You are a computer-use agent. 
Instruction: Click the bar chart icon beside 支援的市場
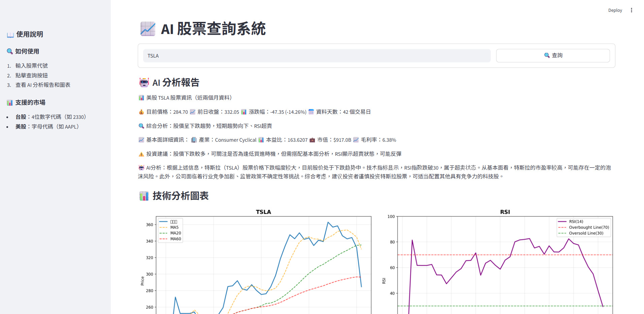10,103
